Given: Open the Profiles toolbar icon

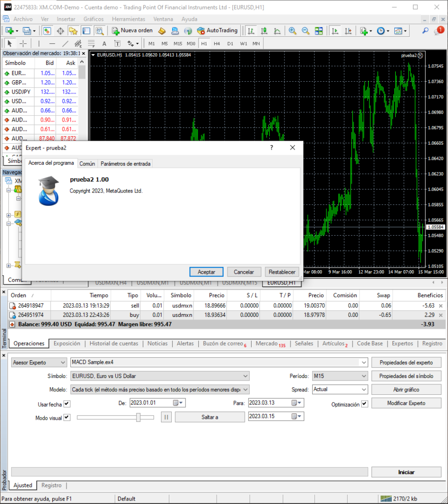Looking at the screenshot, I should [27, 31].
